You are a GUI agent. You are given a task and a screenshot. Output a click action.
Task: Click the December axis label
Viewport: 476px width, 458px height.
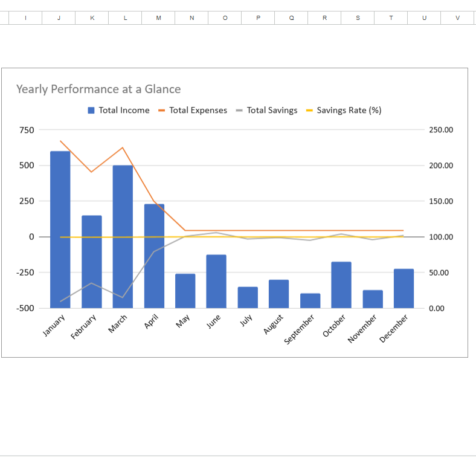pos(394,329)
